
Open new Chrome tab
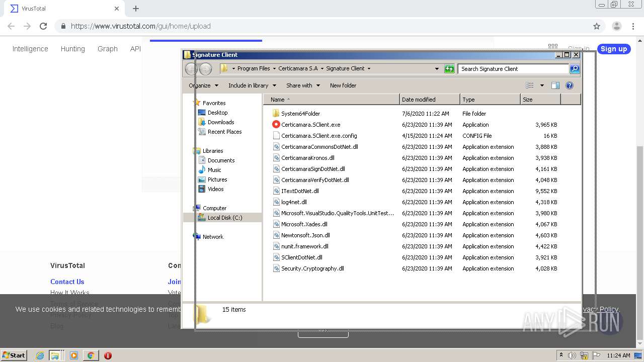click(x=136, y=9)
